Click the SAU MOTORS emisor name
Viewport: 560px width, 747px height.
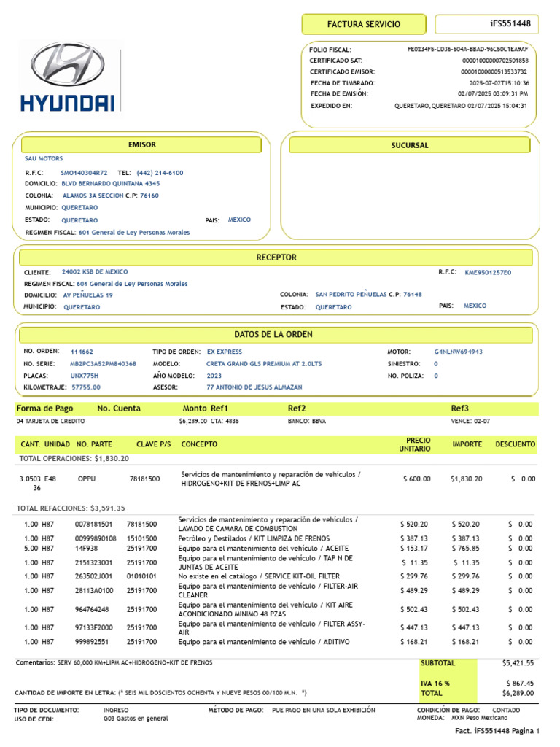44,158
